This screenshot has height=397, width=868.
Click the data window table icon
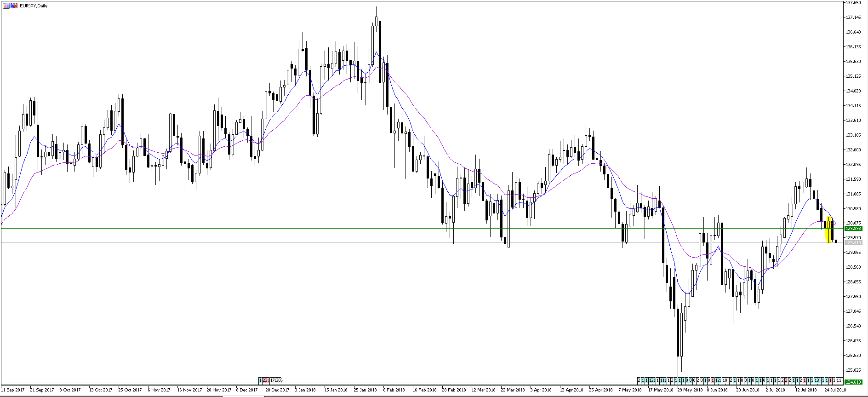6,6
